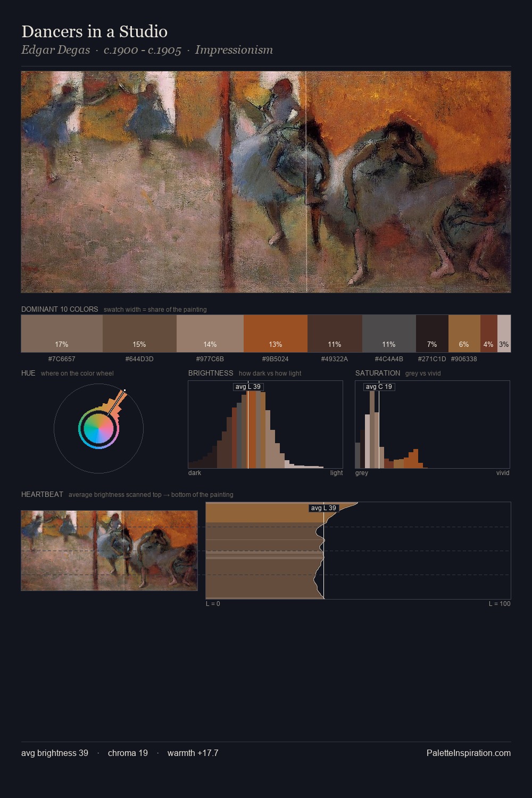Image resolution: width=532 pixels, height=798 pixels.
Task: Click the 'avg L 39' brightness histogram label
Action: point(248,387)
